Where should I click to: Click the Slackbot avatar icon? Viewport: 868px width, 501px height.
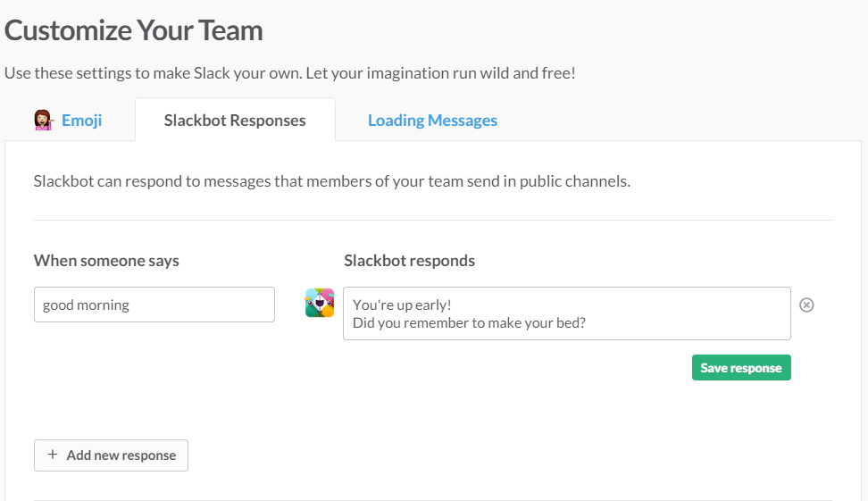[x=320, y=303]
